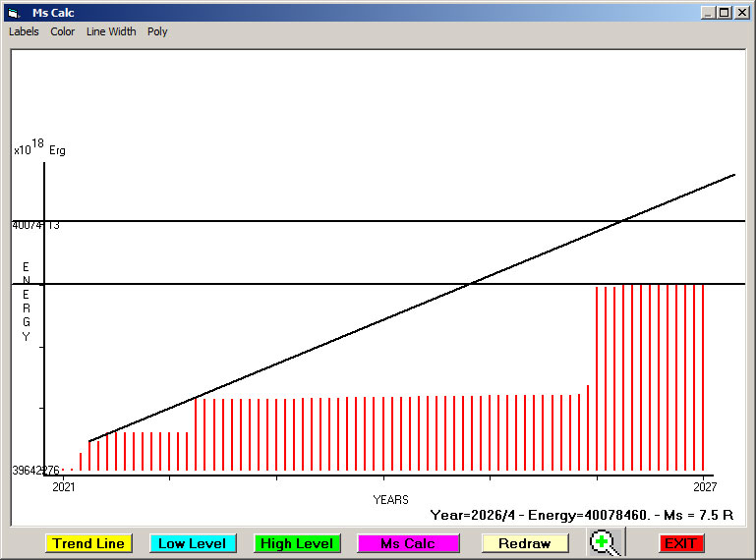The width and height of the screenshot is (756, 560).
Task: Open the Color menu
Action: tap(63, 31)
